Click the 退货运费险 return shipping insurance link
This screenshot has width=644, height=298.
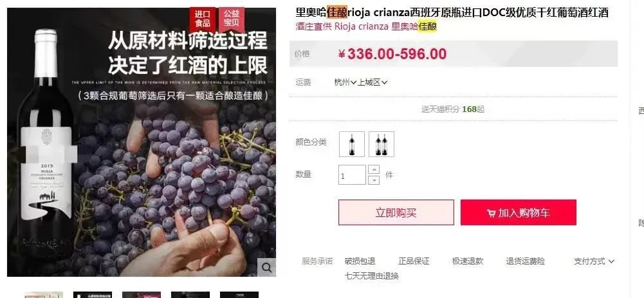pos(526,261)
